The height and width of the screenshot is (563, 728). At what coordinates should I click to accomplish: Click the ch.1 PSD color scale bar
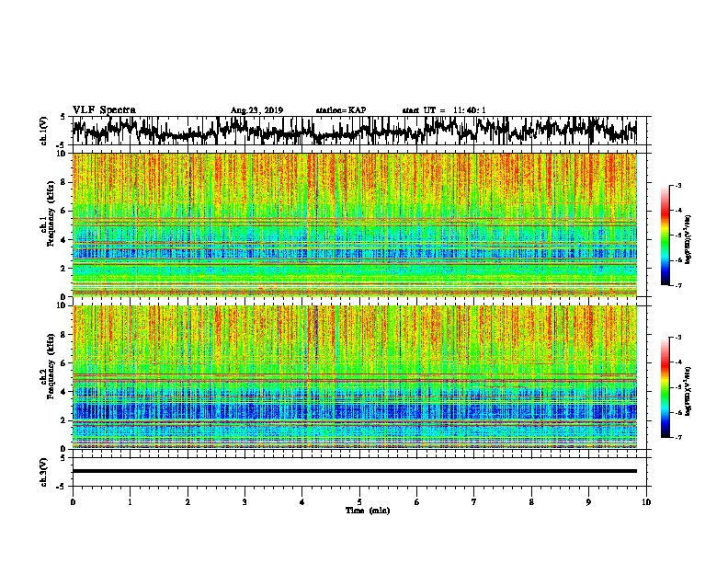click(x=665, y=236)
